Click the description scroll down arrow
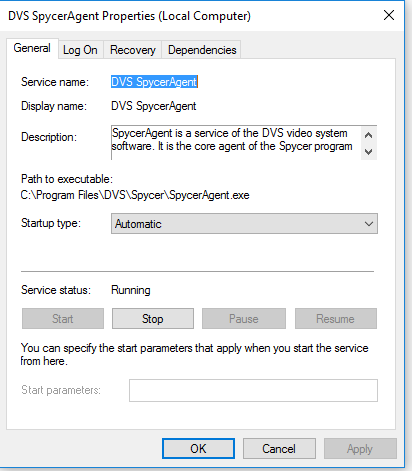This screenshot has width=412, height=471. point(368,152)
